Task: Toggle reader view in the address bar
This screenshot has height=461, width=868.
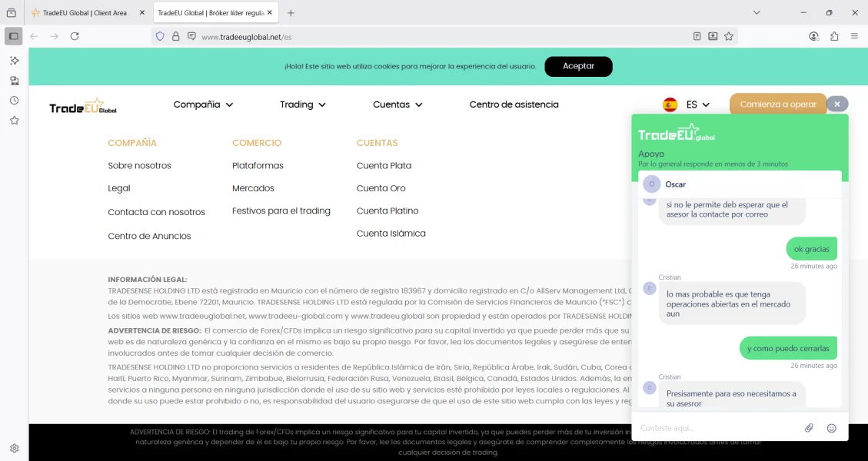Action: [x=697, y=36]
